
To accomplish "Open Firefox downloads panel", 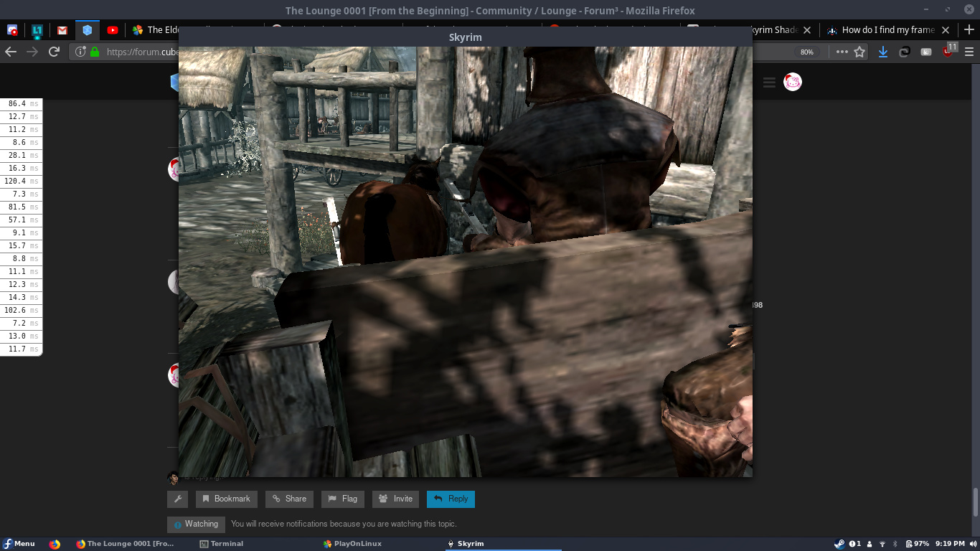I will pyautogui.click(x=883, y=52).
